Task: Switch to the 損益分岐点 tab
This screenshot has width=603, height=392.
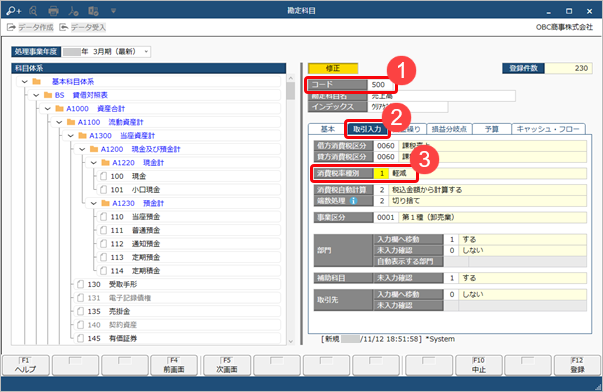Action: [x=449, y=129]
